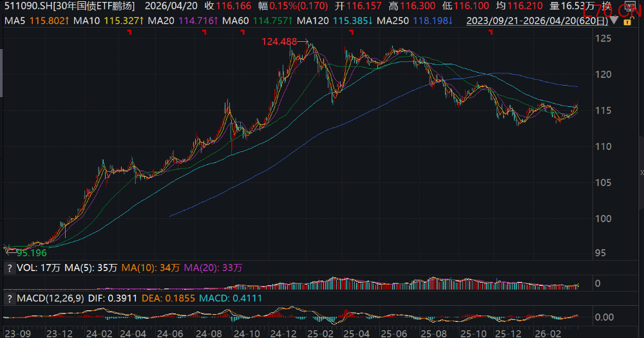Click the first red event marker flag
644x338 pixels.
point(129,32)
